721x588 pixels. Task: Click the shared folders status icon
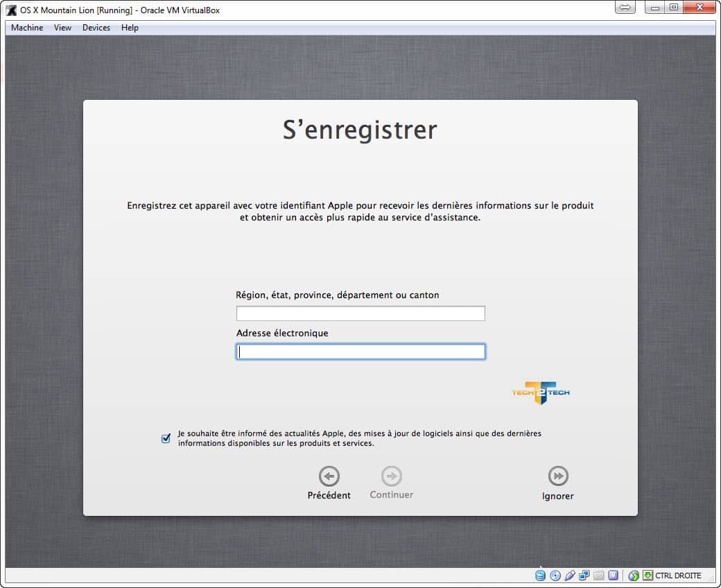pyautogui.click(x=599, y=575)
